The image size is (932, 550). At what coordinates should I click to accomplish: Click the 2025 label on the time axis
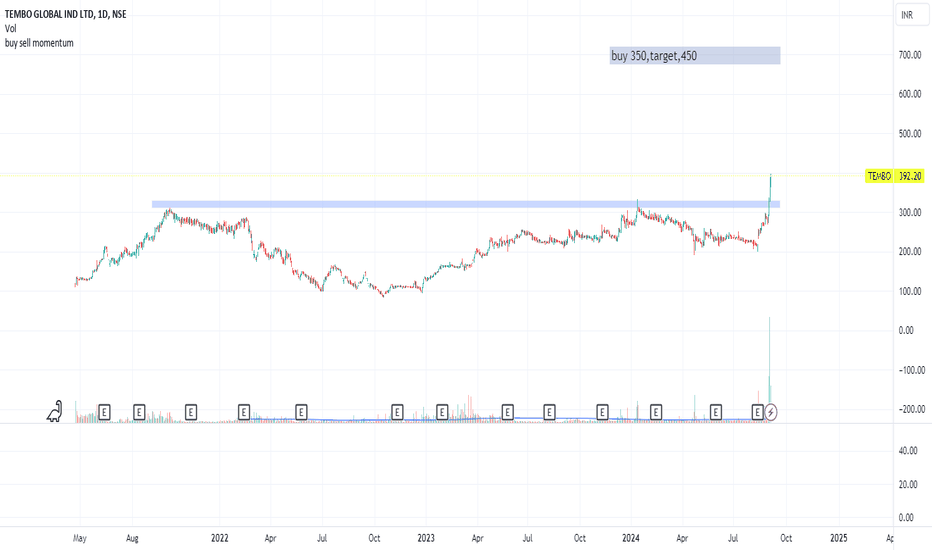[839, 538]
